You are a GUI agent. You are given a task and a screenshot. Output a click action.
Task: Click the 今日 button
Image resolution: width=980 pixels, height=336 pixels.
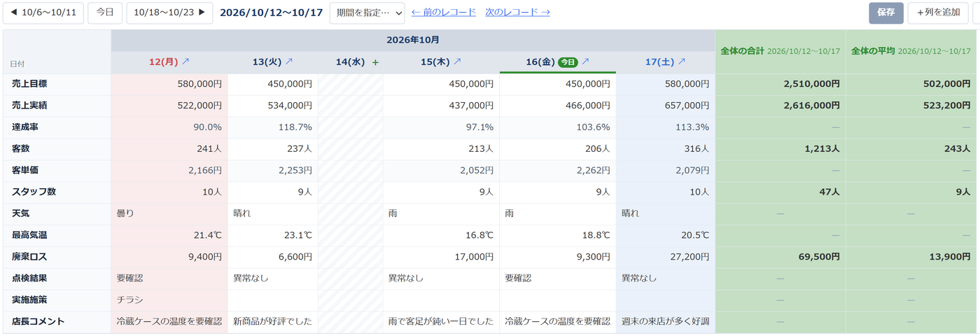105,13
